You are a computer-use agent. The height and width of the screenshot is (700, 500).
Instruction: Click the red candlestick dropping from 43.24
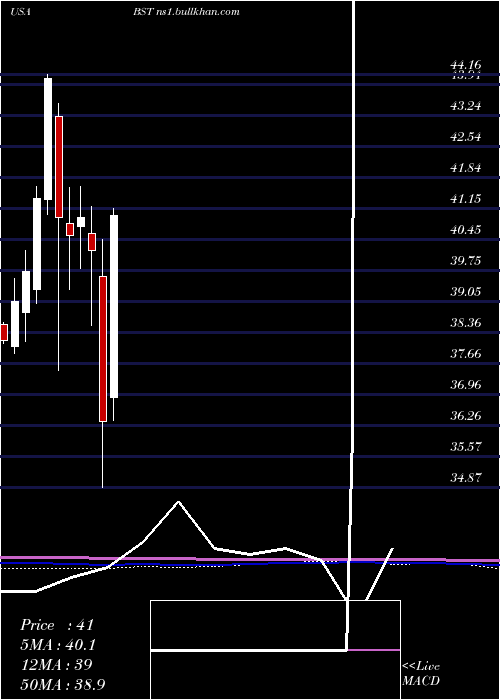tap(59, 167)
